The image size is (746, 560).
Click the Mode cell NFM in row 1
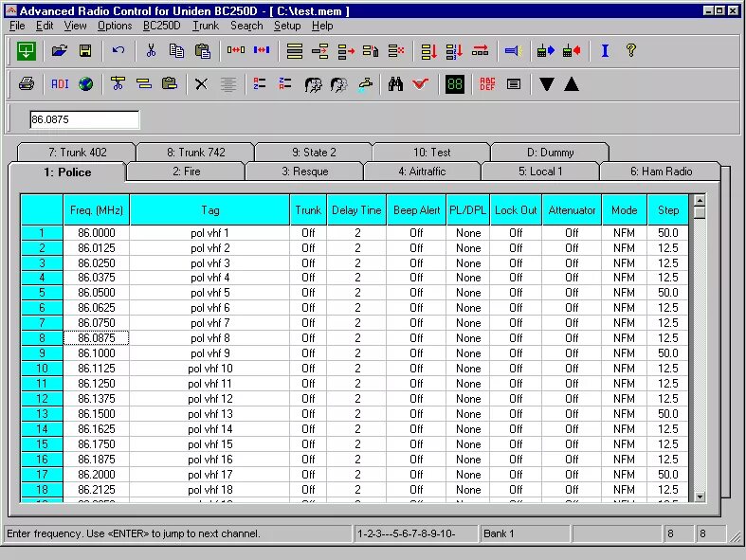(x=624, y=233)
